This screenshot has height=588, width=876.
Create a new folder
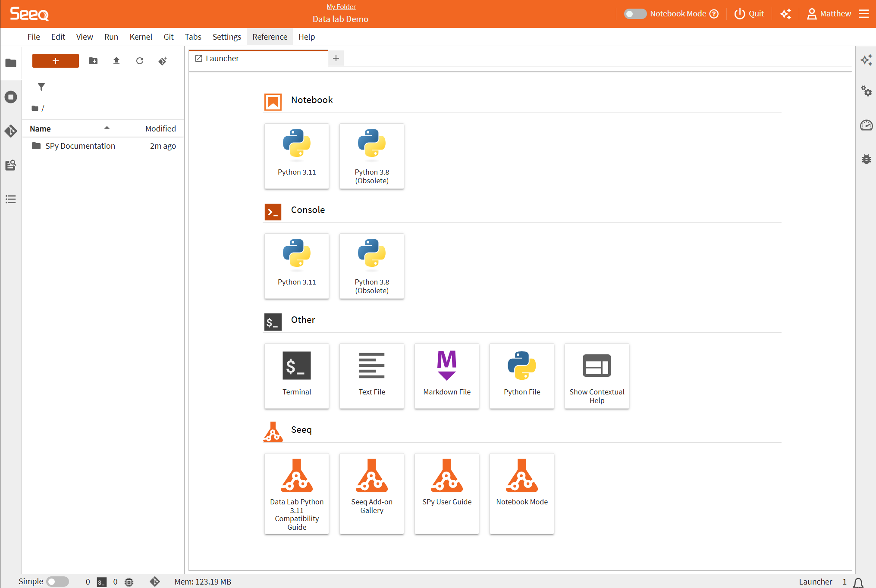click(93, 61)
